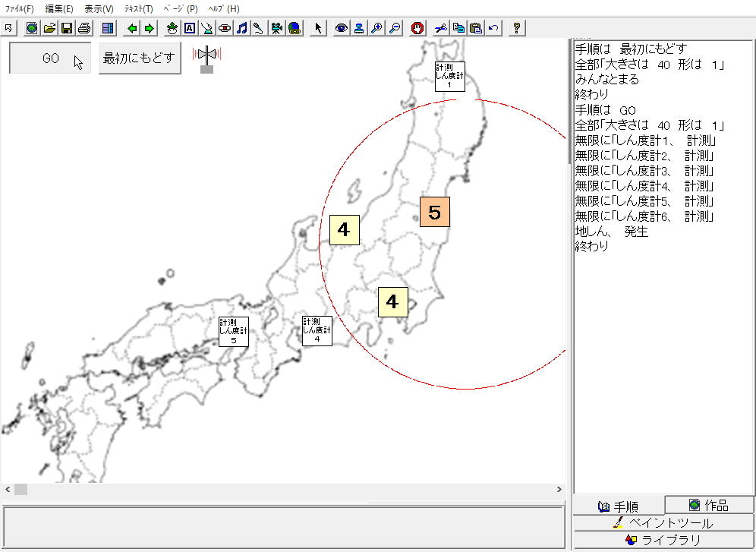Switch to the 作品 tab
This screenshot has height=552, width=756.
point(709,505)
